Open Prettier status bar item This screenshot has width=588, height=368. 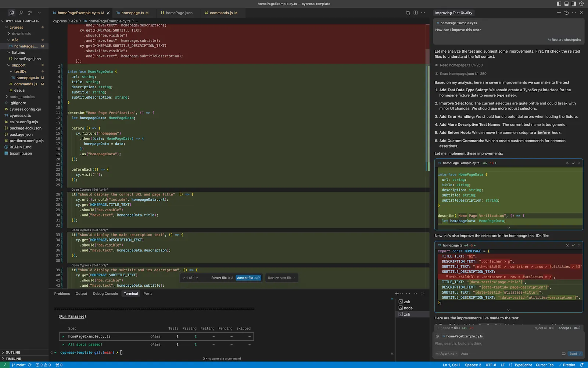[567, 365]
